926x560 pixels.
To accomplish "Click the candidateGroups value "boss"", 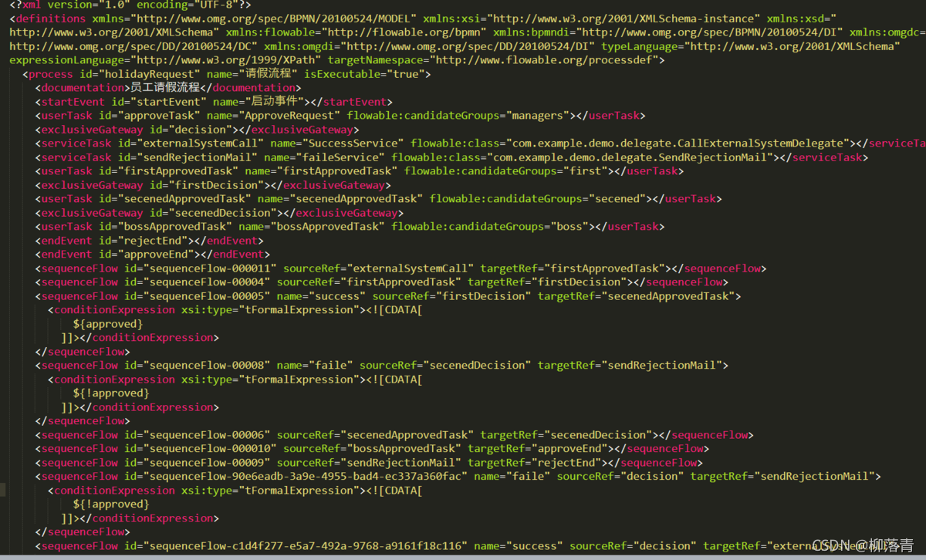I will tap(569, 227).
